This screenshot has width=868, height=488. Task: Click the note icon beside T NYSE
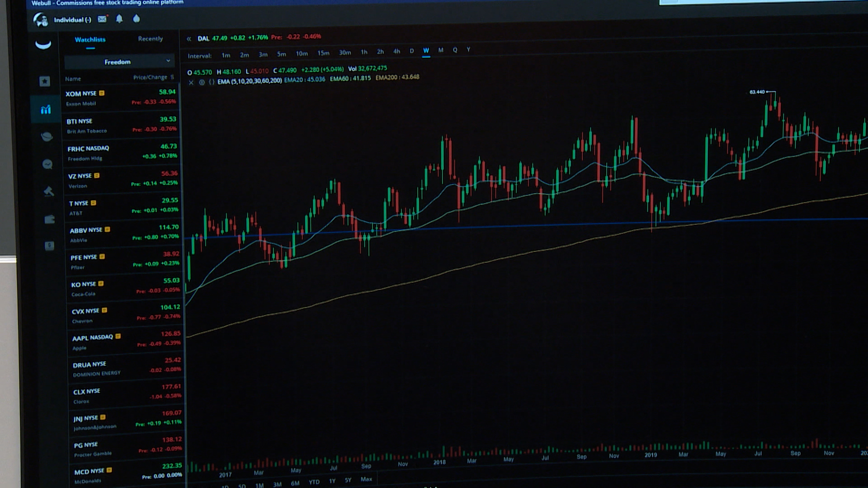tap(94, 203)
